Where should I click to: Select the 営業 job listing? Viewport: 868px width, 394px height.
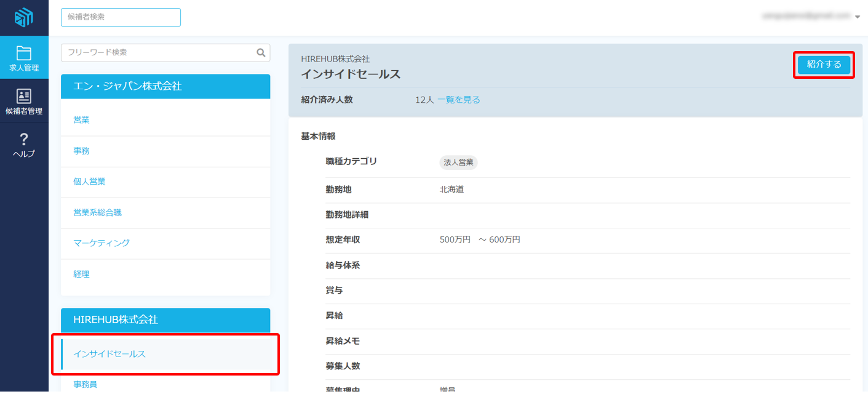[x=81, y=120]
